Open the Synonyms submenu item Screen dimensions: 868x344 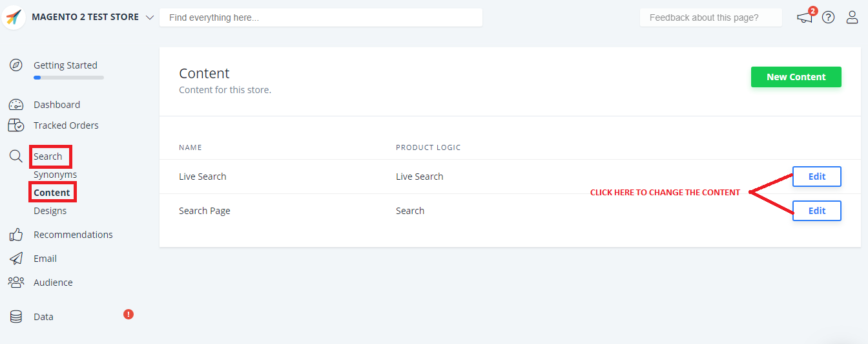[55, 175]
